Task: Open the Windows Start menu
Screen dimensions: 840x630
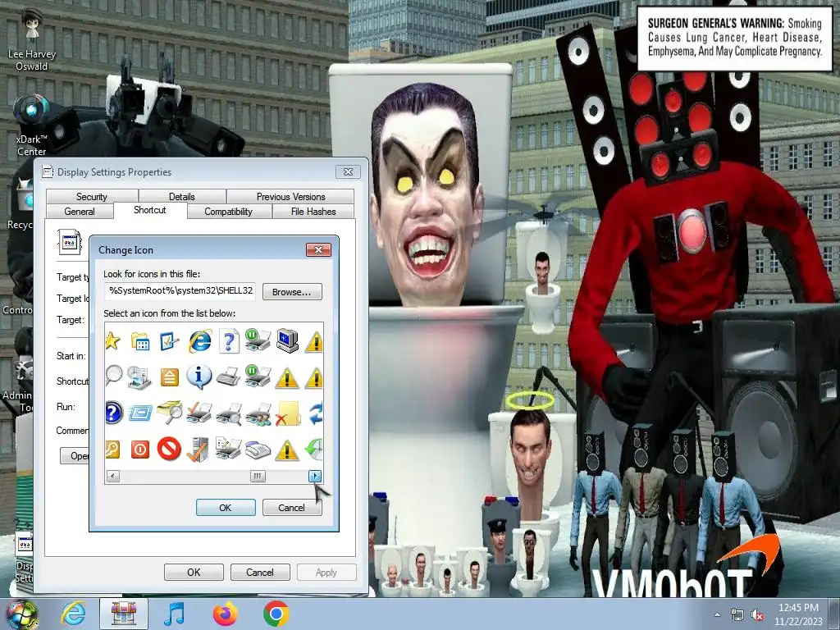Action: pos(21,614)
